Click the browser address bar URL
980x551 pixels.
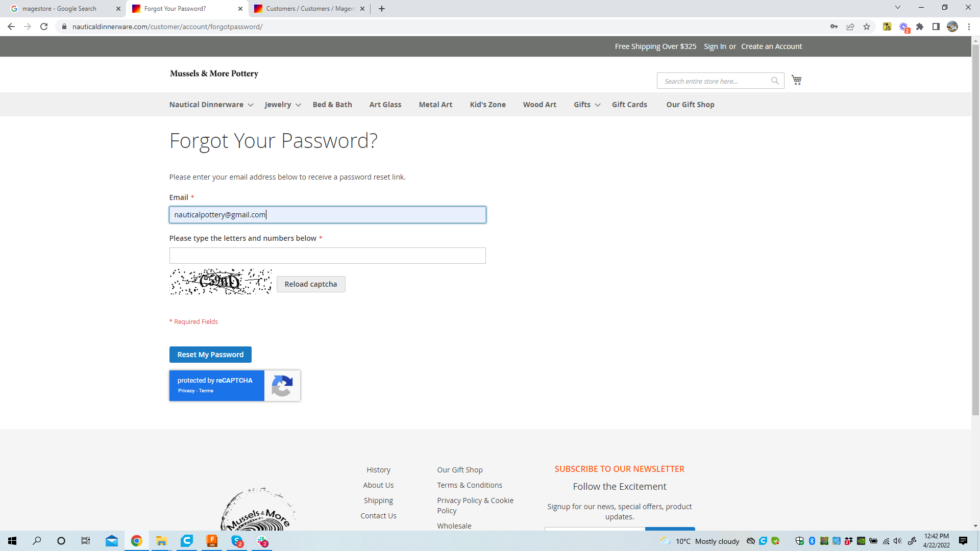[x=167, y=27]
